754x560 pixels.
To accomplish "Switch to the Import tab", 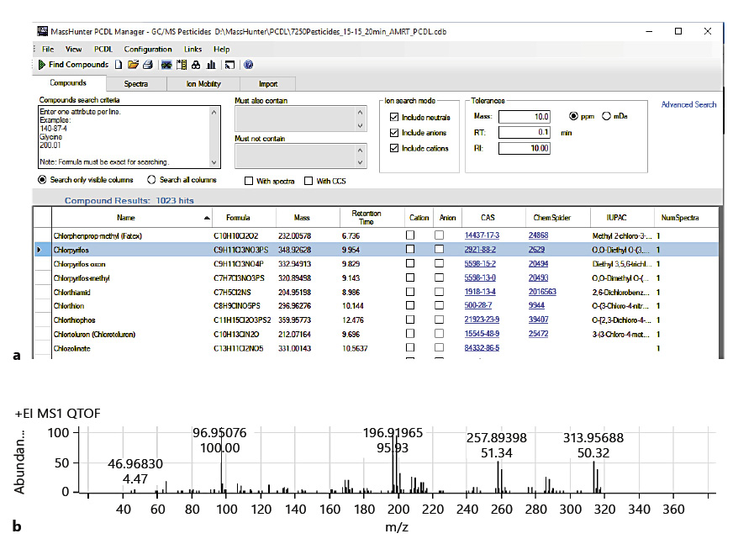I will [268, 84].
